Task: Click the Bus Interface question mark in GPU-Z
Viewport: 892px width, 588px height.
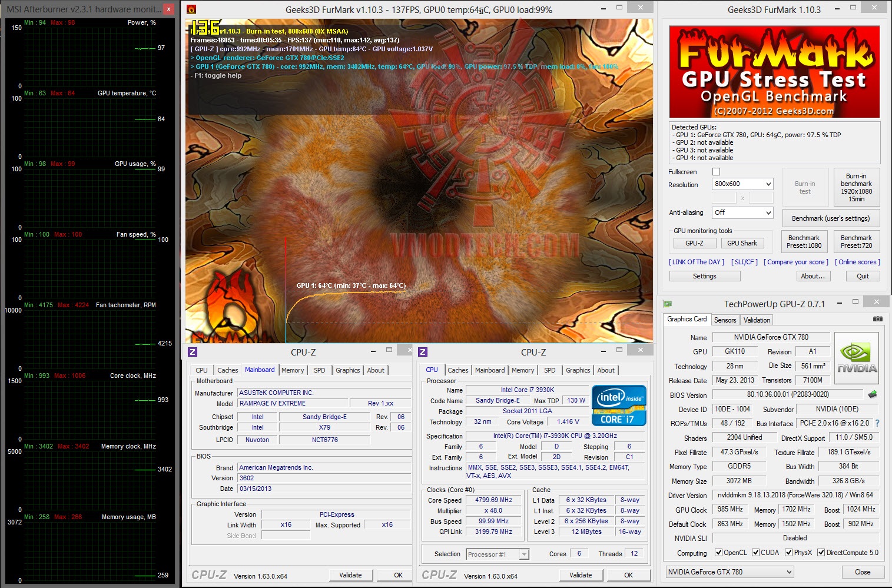Action: [x=877, y=423]
